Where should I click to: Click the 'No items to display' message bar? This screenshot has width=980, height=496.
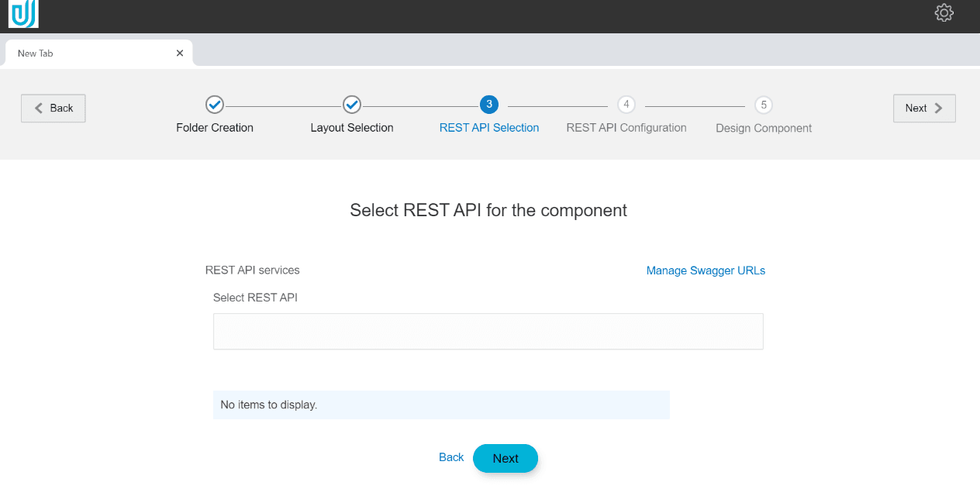(x=441, y=405)
